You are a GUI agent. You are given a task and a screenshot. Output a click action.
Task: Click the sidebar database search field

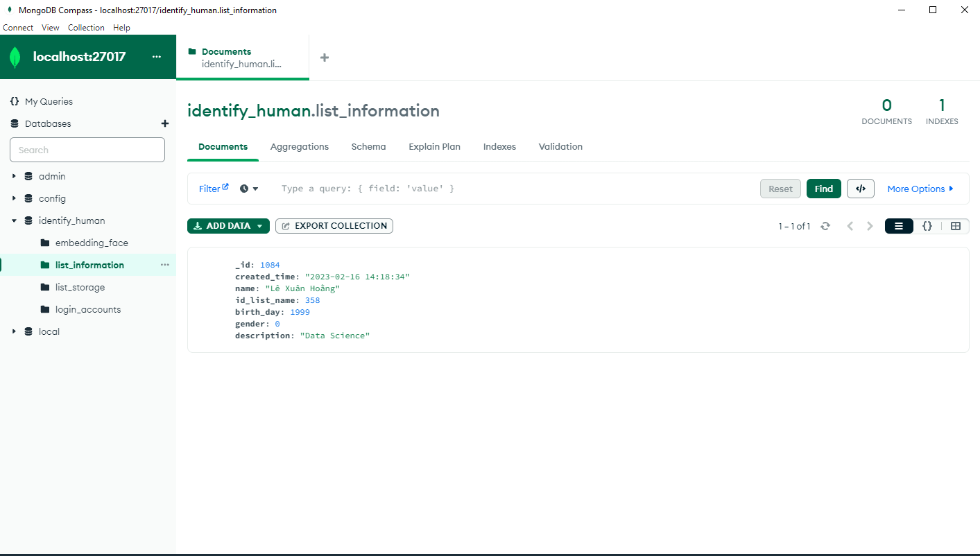click(87, 149)
